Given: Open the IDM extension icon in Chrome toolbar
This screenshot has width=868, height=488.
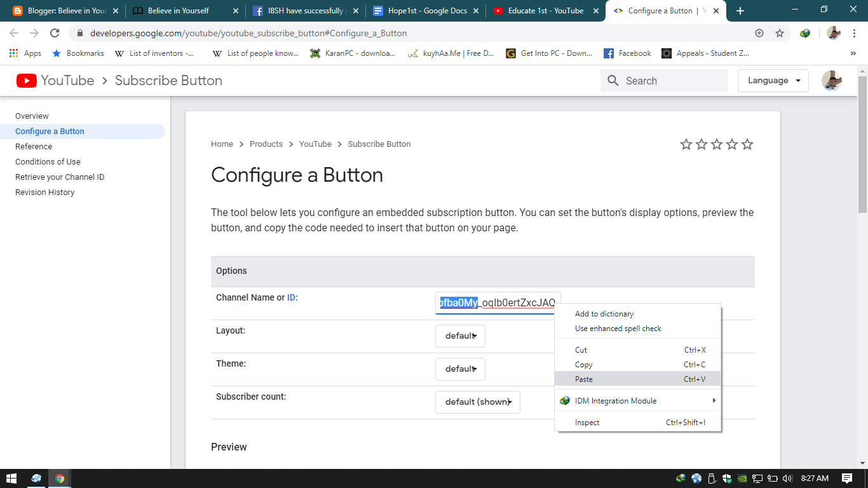Looking at the screenshot, I should click(805, 33).
